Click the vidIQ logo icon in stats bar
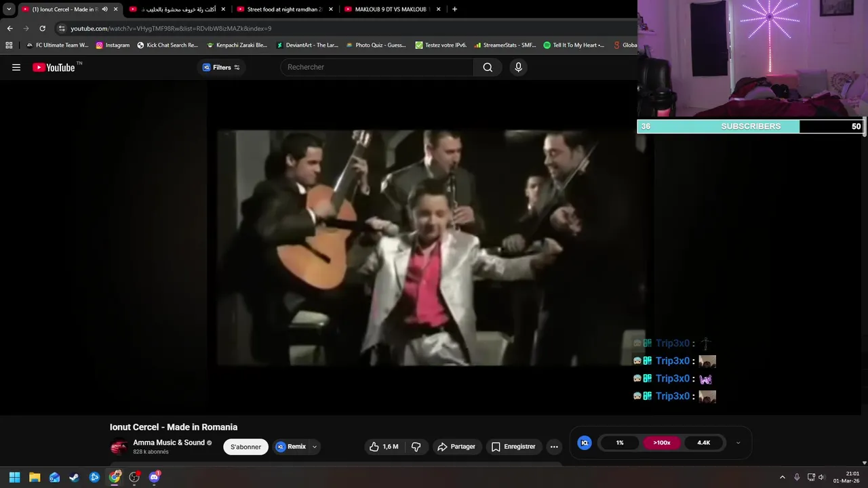Image resolution: width=868 pixels, height=488 pixels. pyautogui.click(x=585, y=443)
